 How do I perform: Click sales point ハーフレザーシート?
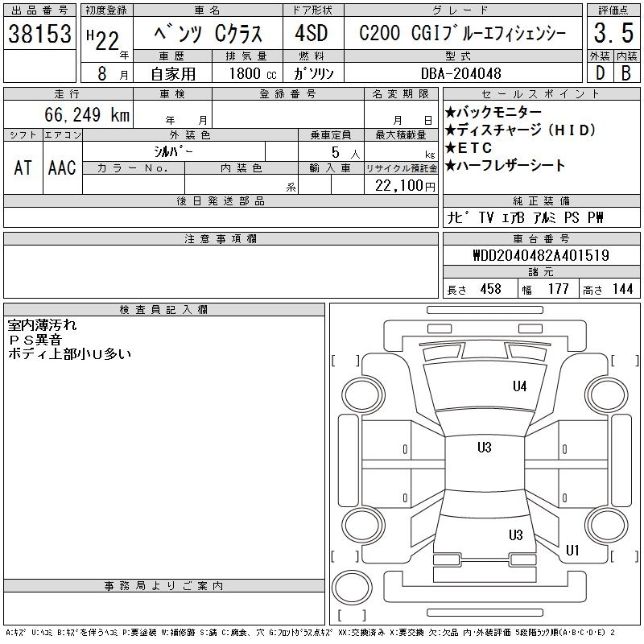click(x=506, y=165)
